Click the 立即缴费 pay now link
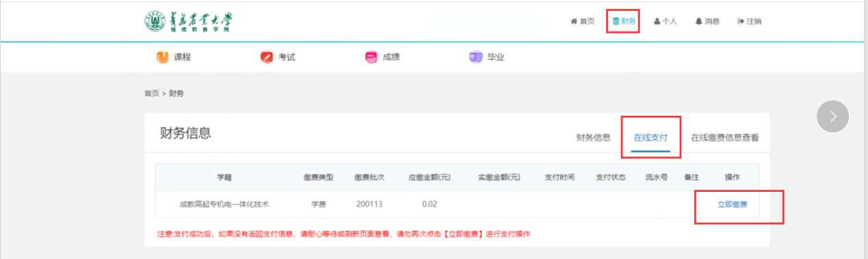This screenshot has width=868, height=259. 732,204
